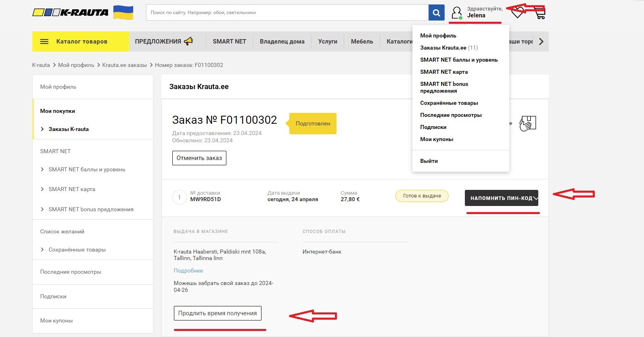
Task: Focus the site search input field
Action: point(287,12)
